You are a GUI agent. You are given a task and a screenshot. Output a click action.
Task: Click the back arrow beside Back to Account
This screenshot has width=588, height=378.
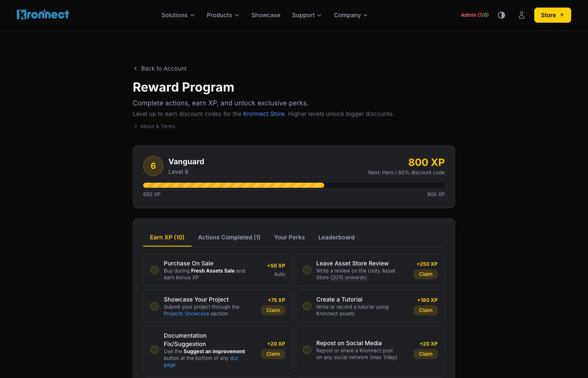click(136, 68)
